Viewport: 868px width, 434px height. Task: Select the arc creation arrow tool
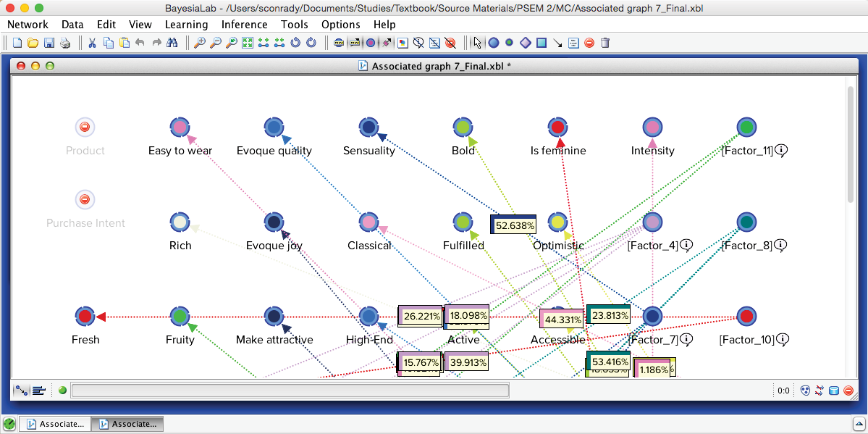click(557, 43)
